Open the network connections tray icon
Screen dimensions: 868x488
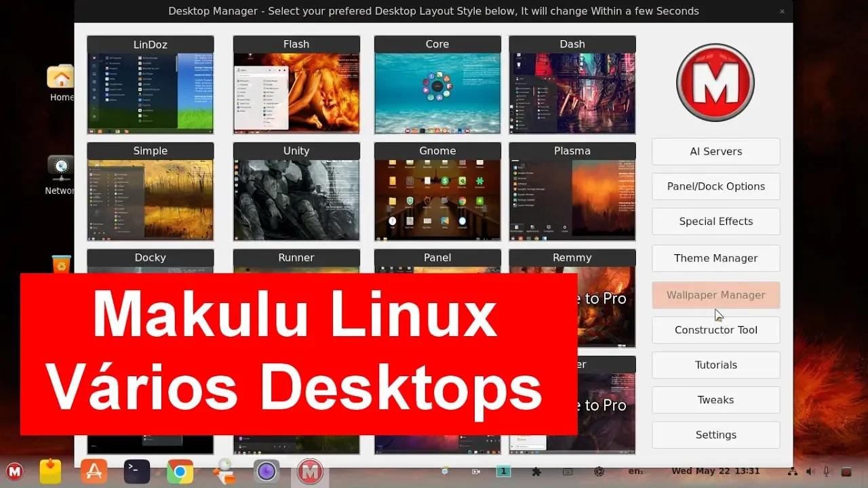[x=792, y=472]
